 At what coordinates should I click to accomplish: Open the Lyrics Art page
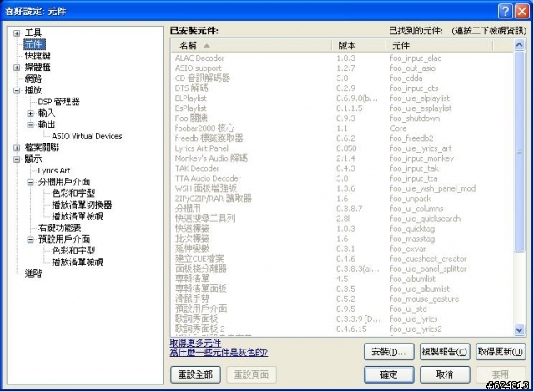click(x=53, y=171)
